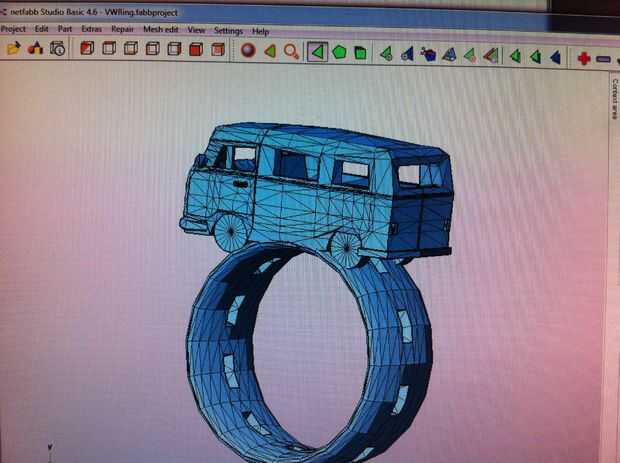The image size is (620, 463).
Task: Select the solid red view cube icon
Action: pyautogui.click(x=196, y=49)
